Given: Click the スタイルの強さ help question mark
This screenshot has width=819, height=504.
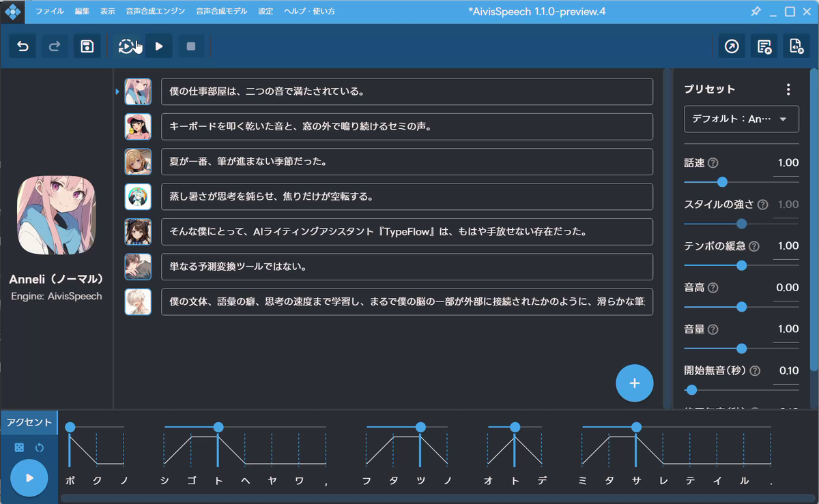Looking at the screenshot, I should point(762,205).
